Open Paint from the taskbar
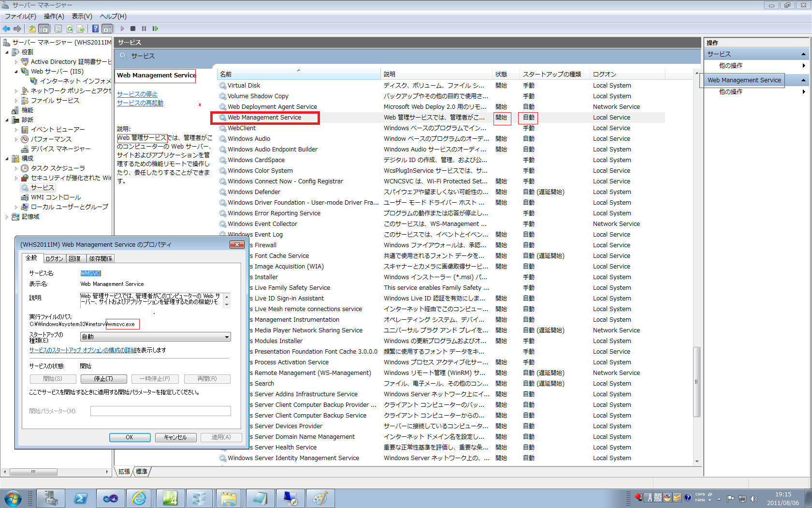The image size is (812, 508). tap(320, 498)
